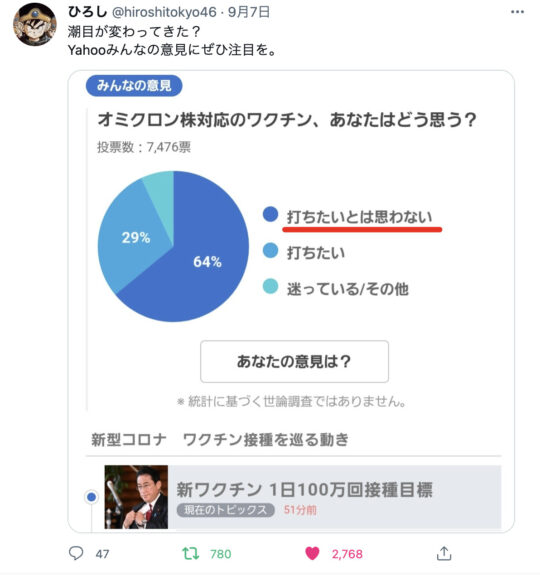Image resolution: width=540 pixels, height=575 pixels.
Task: Open 新ワクチン 1日100万回接種目標 headline
Action: [x=305, y=489]
